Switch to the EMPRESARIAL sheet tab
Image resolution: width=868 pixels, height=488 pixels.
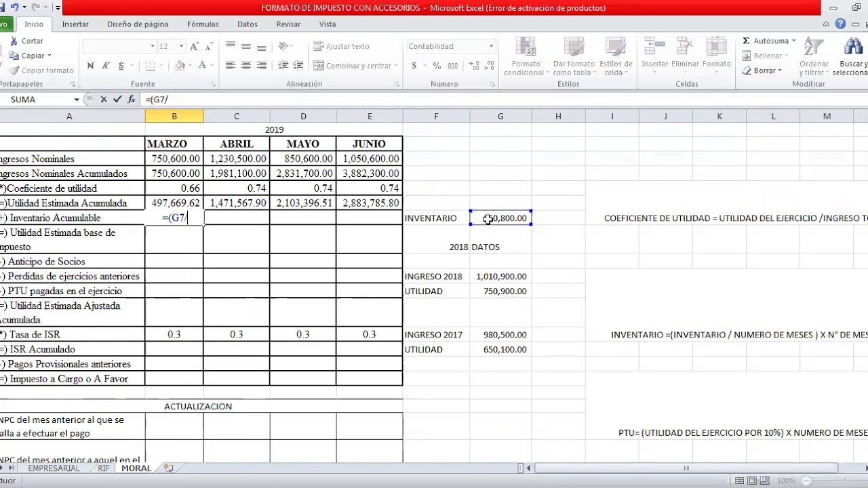(54, 468)
